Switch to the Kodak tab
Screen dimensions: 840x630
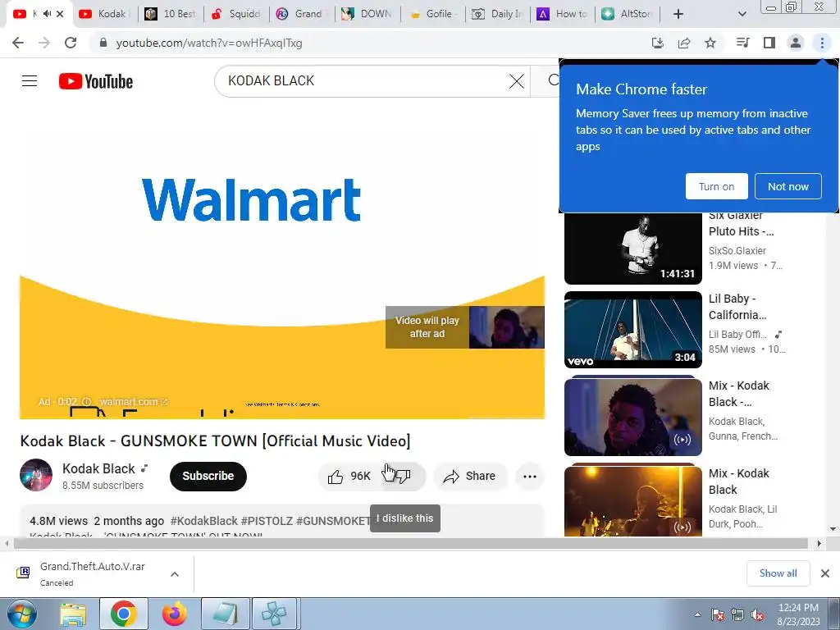[104, 14]
